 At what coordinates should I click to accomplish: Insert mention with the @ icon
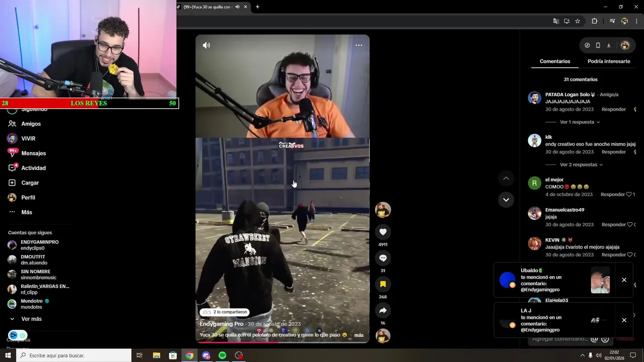[x=594, y=339]
